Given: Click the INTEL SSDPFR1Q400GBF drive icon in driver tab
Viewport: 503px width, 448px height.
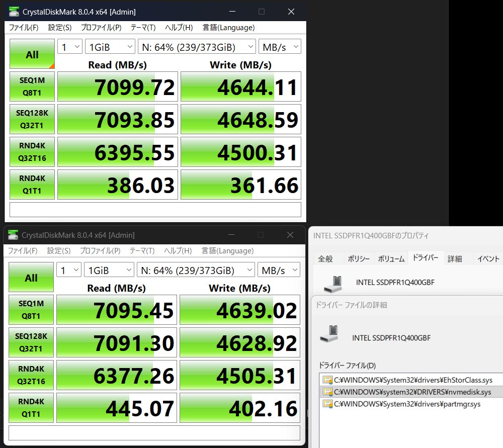Looking at the screenshot, I should 333,284.
